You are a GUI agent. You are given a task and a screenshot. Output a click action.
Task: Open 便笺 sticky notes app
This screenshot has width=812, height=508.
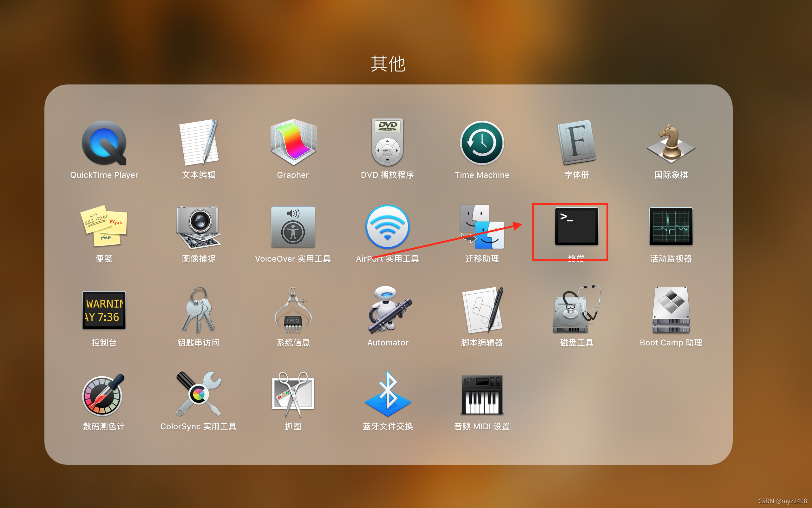pos(104,226)
